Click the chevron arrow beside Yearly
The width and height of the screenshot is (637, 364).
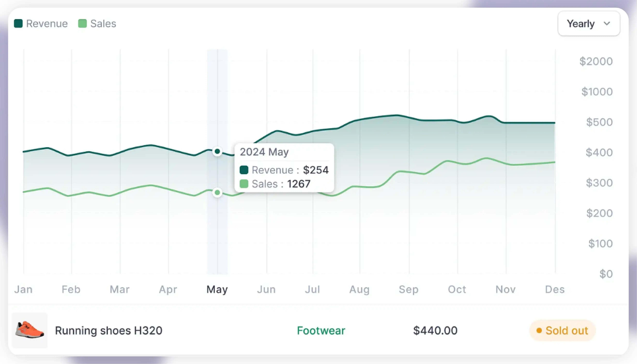(607, 23)
